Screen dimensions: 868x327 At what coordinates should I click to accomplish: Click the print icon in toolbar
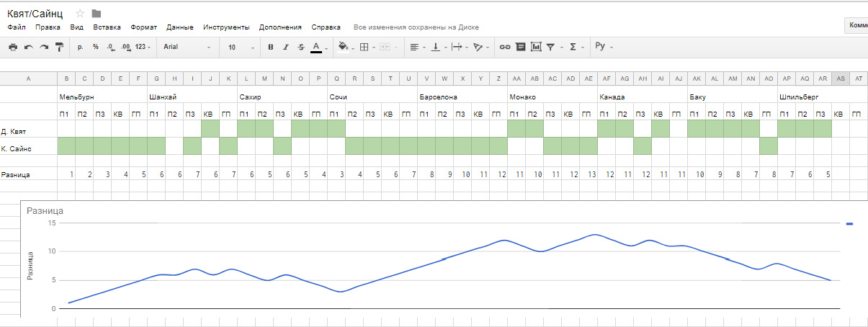pyautogui.click(x=13, y=47)
